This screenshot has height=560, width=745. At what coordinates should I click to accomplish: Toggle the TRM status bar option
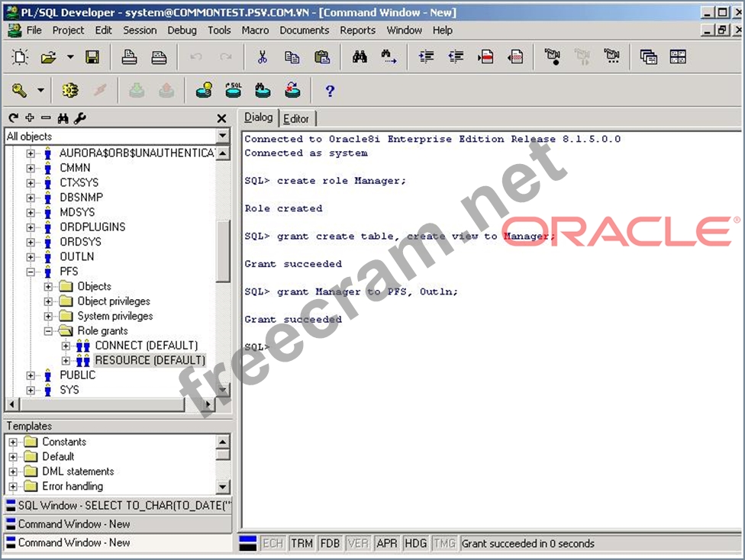[x=302, y=543]
